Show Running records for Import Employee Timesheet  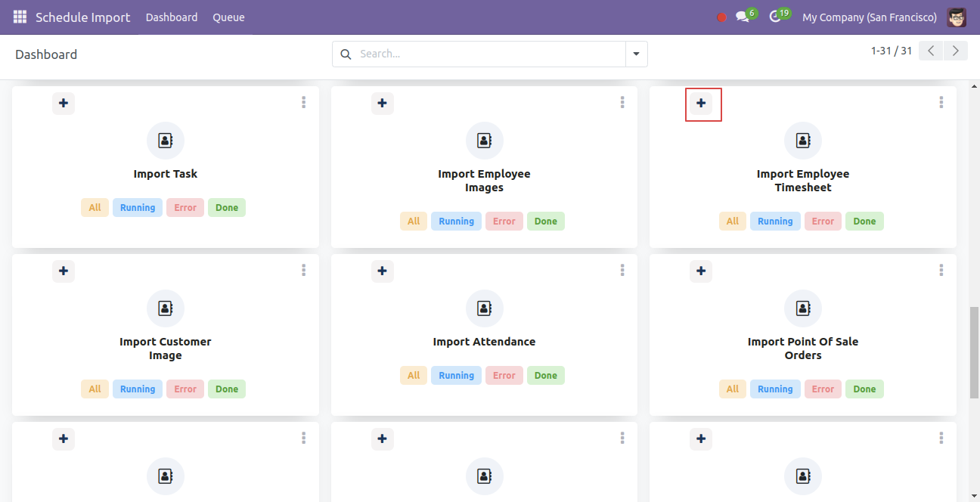coord(775,222)
